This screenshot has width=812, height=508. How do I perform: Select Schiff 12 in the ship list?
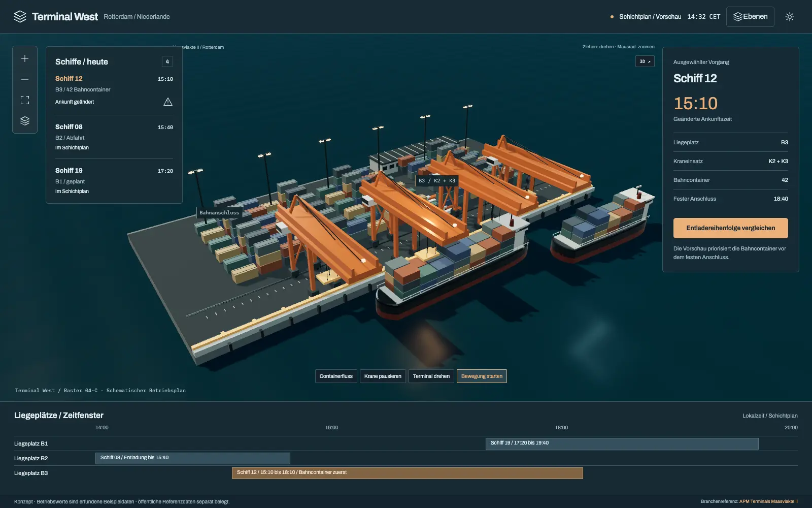(114, 90)
